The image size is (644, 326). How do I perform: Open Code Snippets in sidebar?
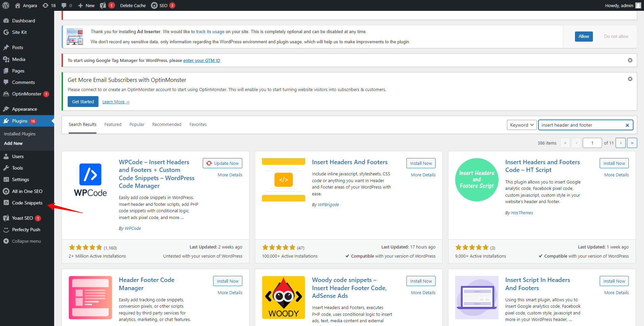click(27, 203)
